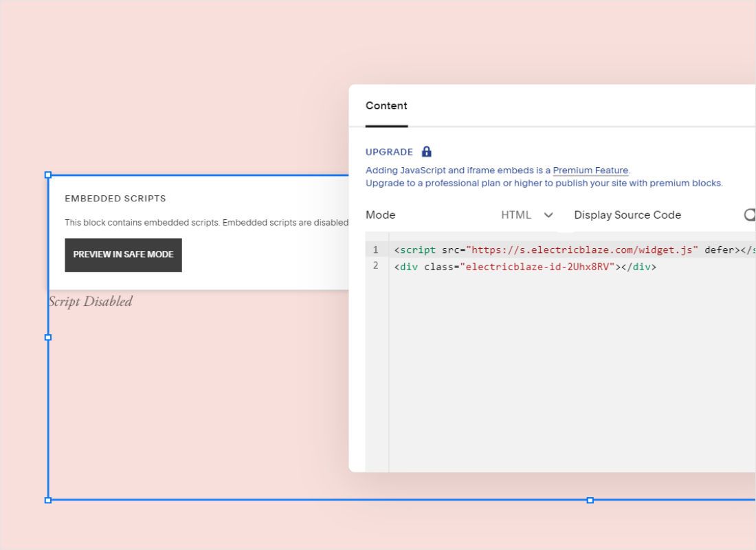Select the bottom-left resize handle of block

[x=48, y=500]
